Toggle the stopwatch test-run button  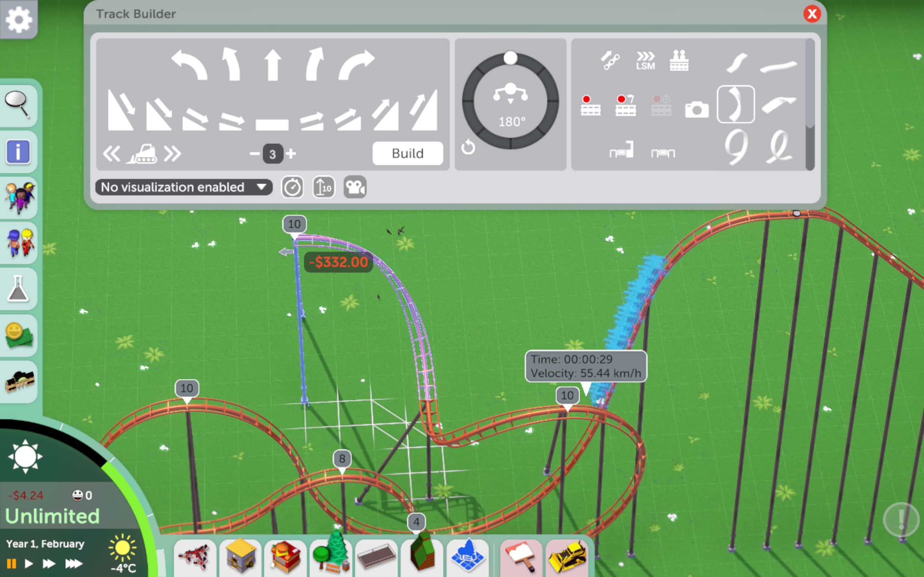point(292,187)
